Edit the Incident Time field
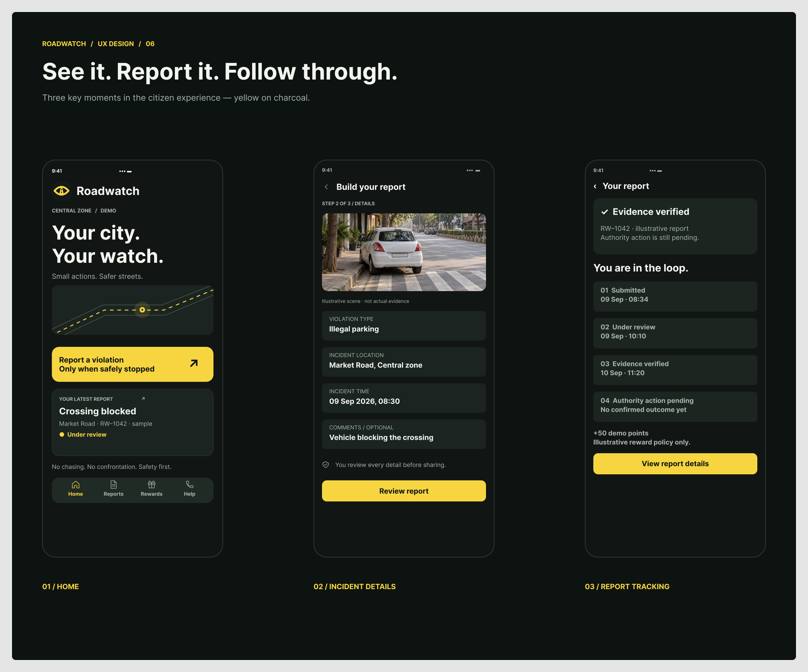Screen dimensions: 808x672 point(404,398)
